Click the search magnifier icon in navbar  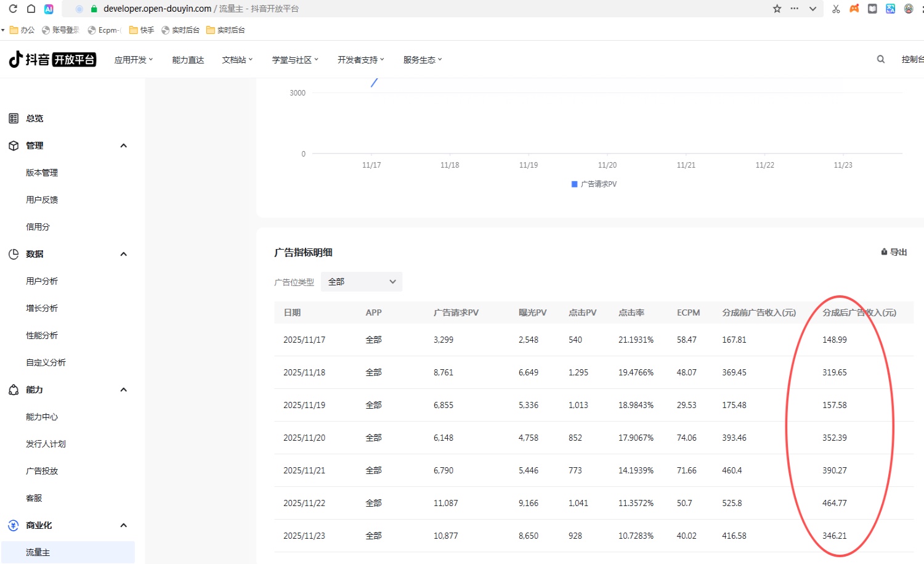click(880, 59)
